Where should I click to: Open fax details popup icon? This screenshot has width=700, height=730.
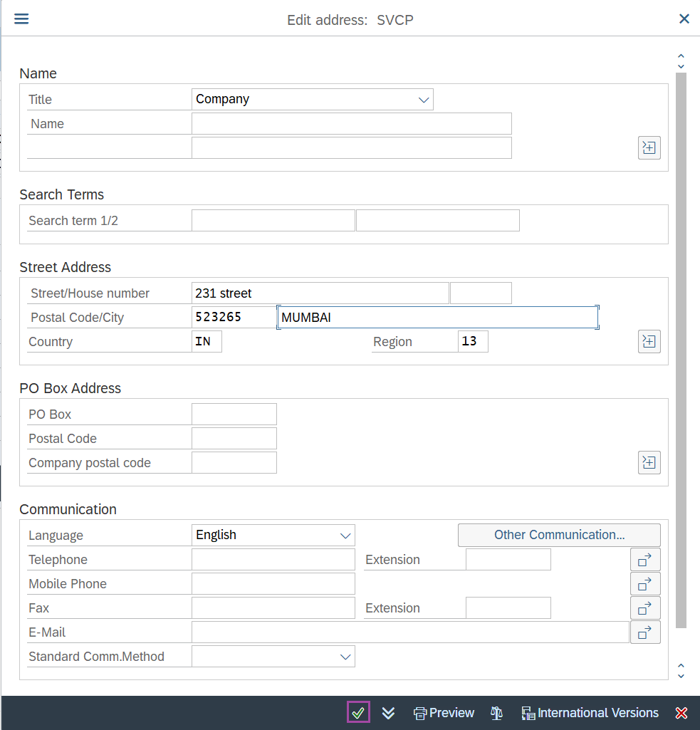pos(645,608)
